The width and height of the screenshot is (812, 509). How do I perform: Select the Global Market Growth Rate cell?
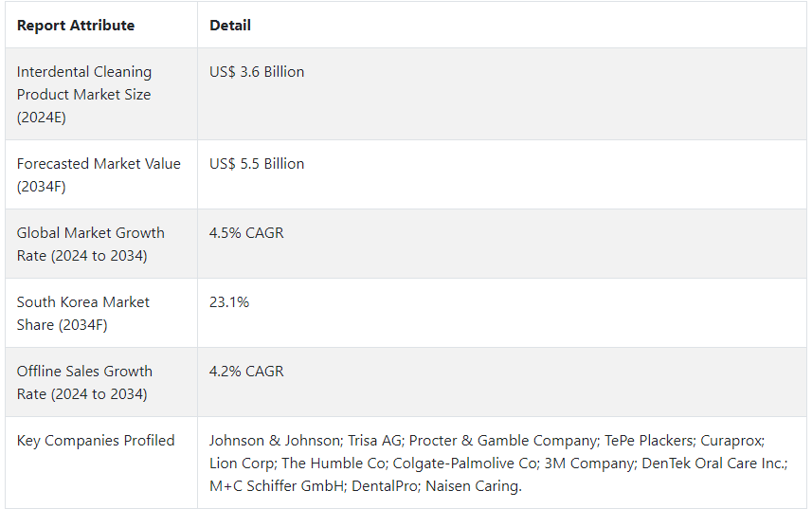pos(101,245)
